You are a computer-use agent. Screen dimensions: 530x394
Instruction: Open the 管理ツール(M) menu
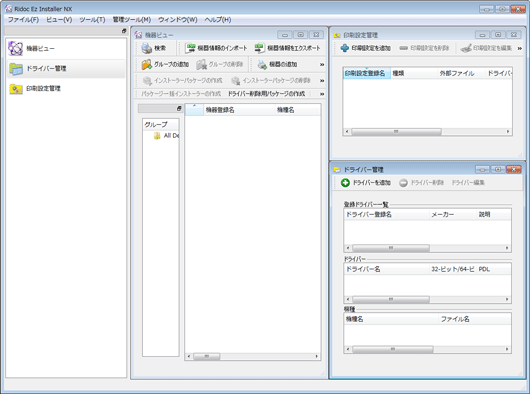point(132,20)
